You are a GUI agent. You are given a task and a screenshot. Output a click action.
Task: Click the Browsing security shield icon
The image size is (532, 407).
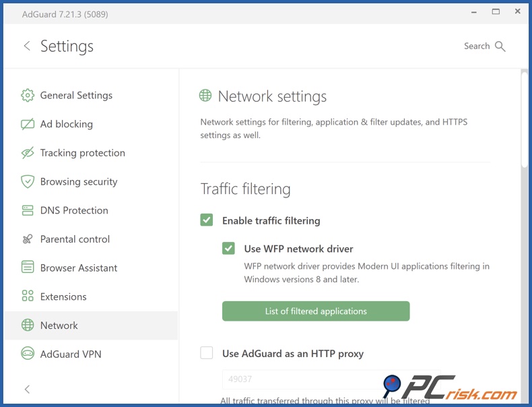click(x=28, y=182)
